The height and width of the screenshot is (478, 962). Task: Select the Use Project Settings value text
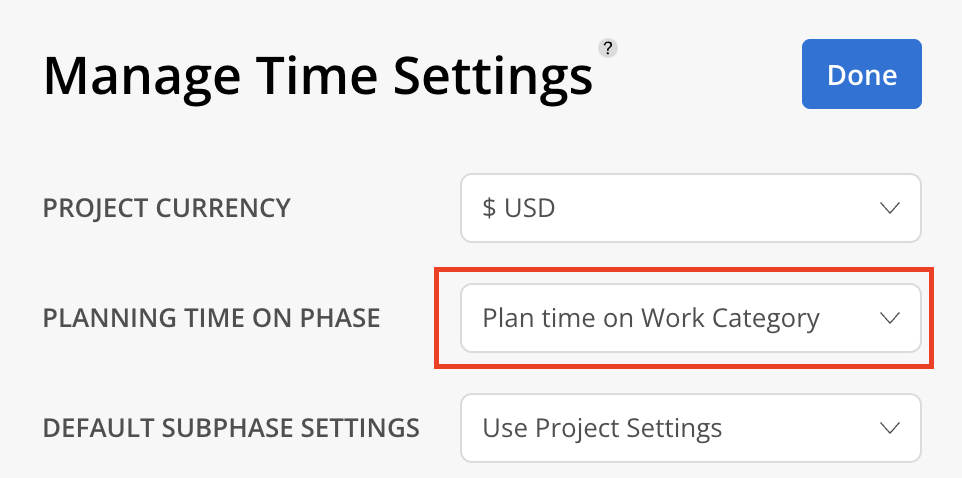pos(602,428)
